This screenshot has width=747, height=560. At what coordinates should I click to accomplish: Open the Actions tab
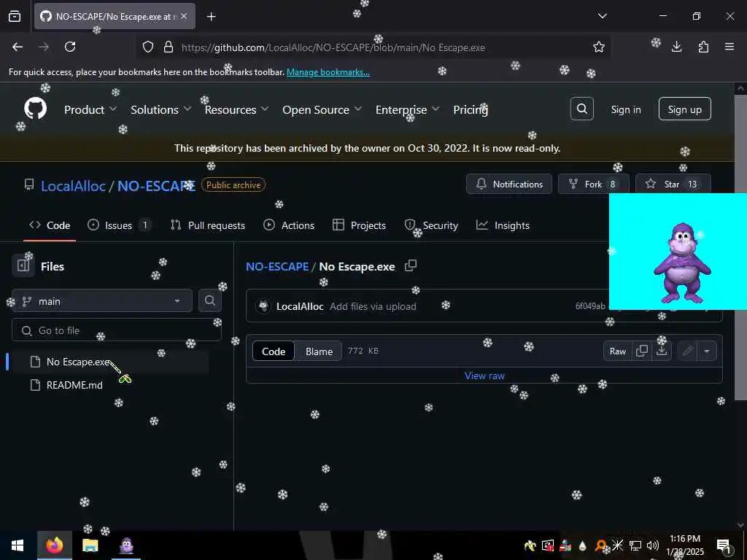click(289, 225)
